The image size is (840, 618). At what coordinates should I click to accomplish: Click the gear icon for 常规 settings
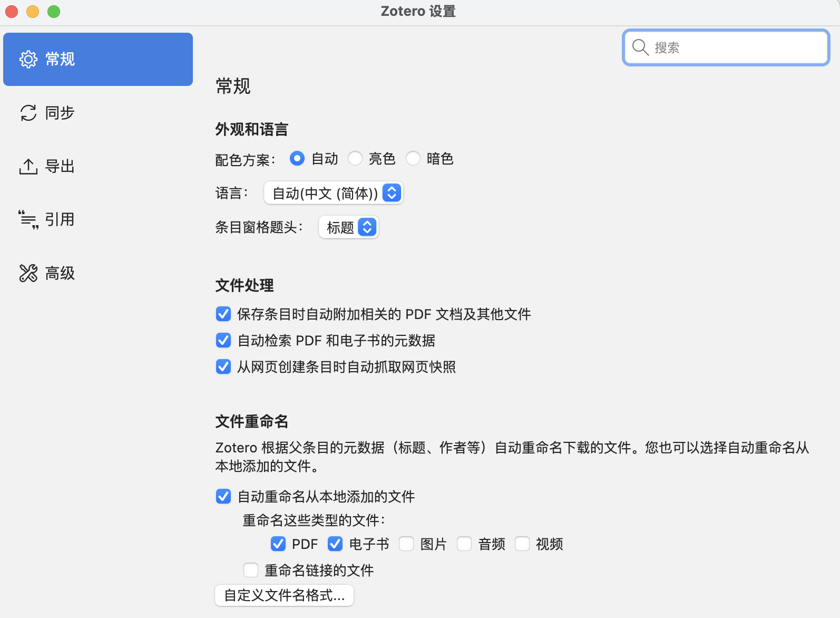(28, 59)
